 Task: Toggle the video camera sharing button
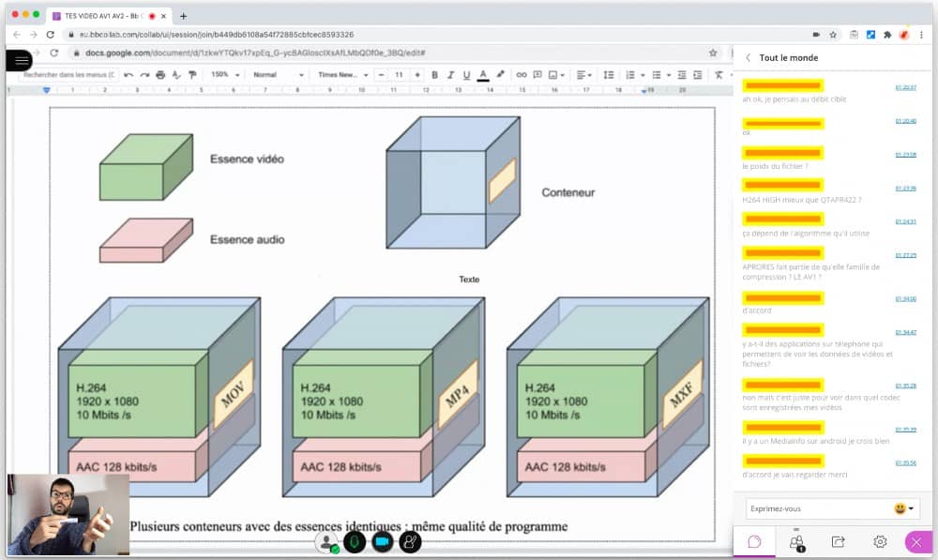(x=382, y=541)
